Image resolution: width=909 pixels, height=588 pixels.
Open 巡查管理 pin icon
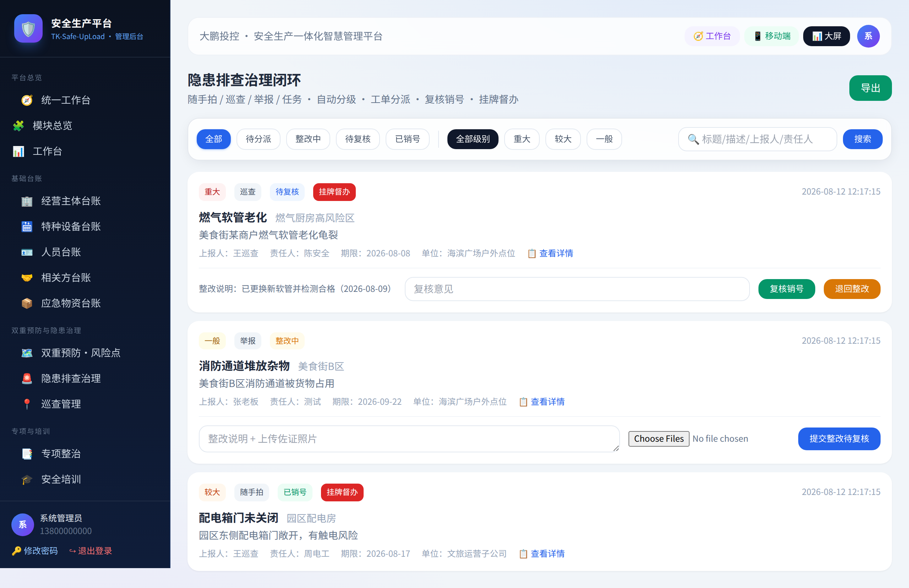pyautogui.click(x=27, y=404)
